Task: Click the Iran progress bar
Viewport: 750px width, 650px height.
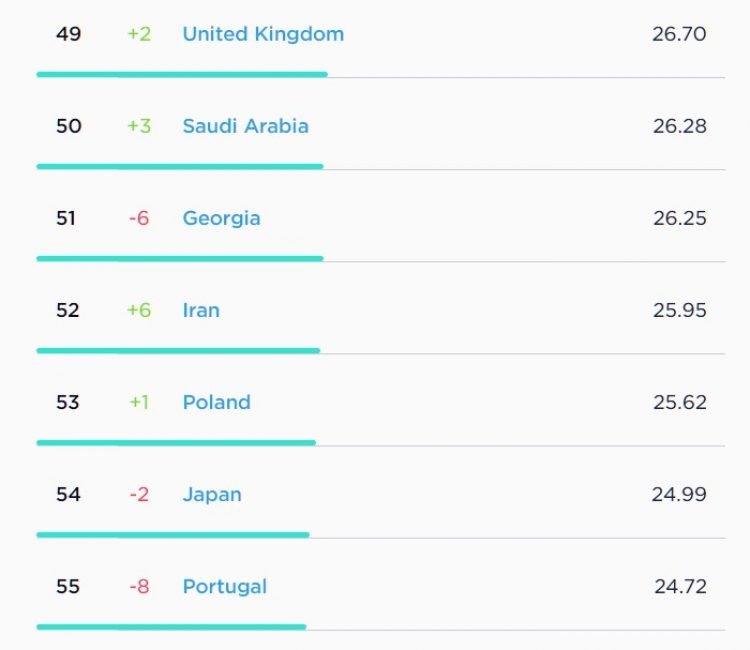Action: [x=178, y=351]
